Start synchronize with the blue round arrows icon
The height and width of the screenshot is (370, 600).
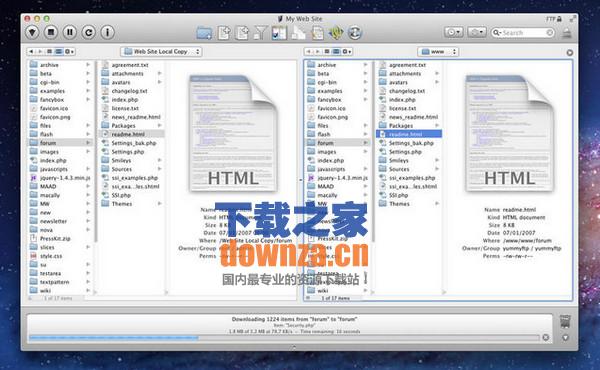pyautogui.click(x=355, y=33)
